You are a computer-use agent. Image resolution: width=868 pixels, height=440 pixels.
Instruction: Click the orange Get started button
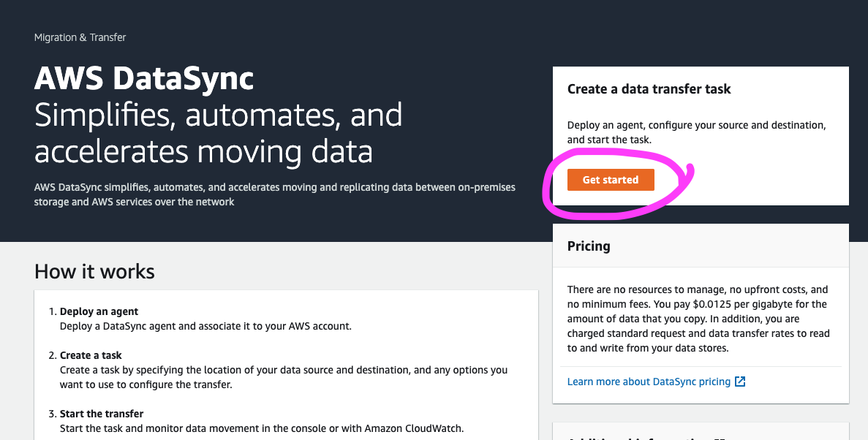click(611, 180)
